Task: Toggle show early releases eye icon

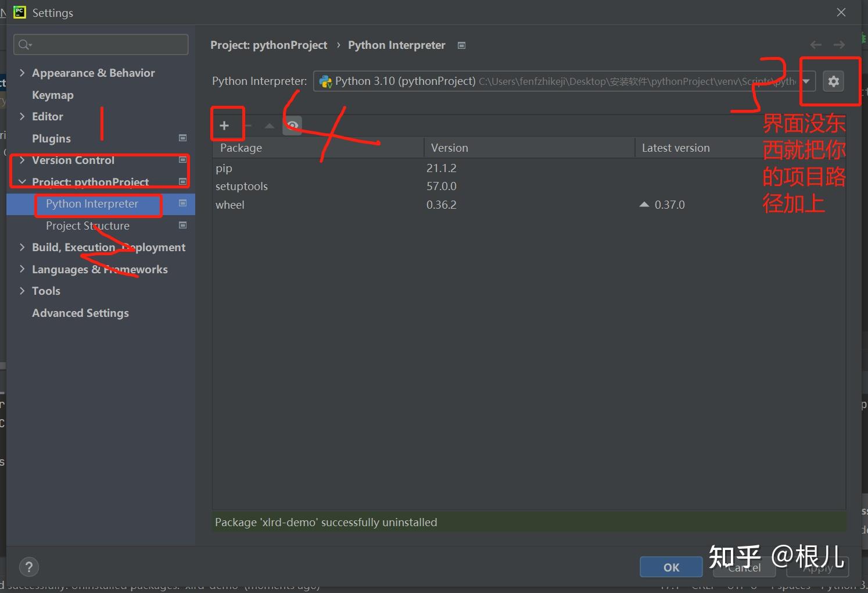Action: click(x=292, y=126)
